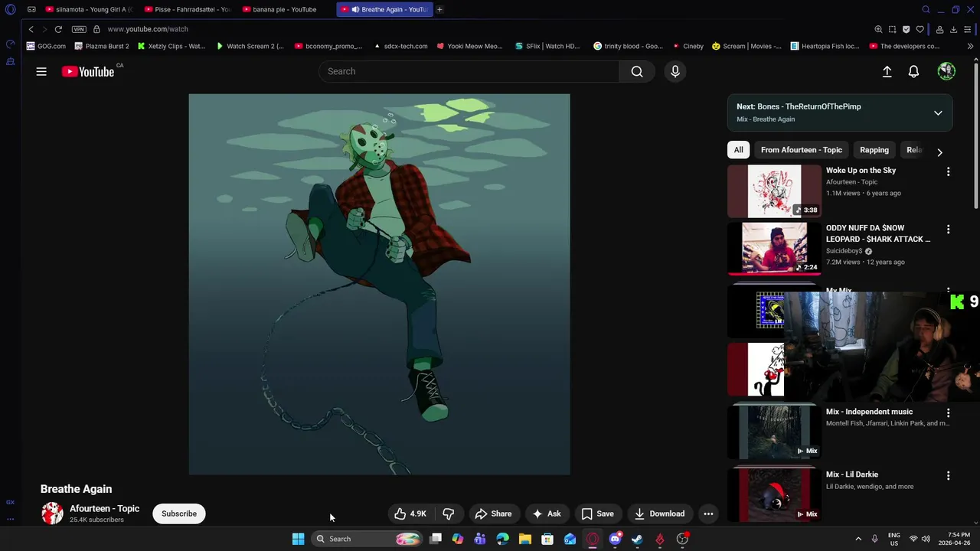
Task: Open the ENG US language switcher
Action: [x=893, y=539]
